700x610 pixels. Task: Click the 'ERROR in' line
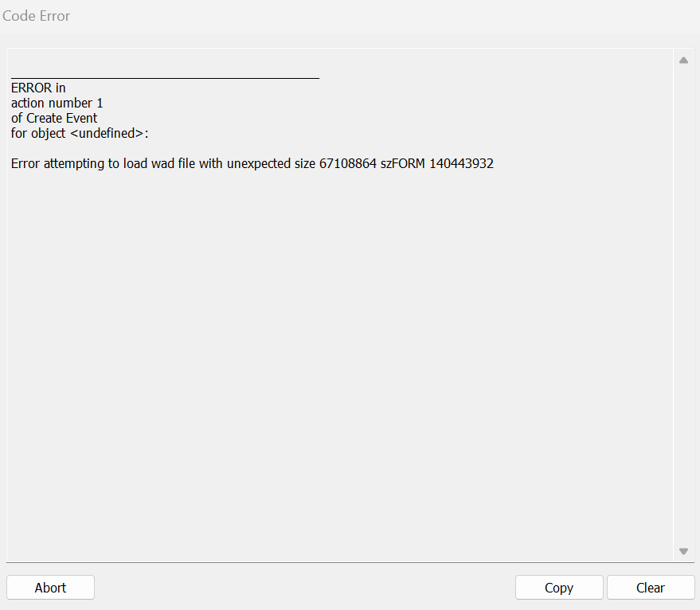tap(38, 88)
